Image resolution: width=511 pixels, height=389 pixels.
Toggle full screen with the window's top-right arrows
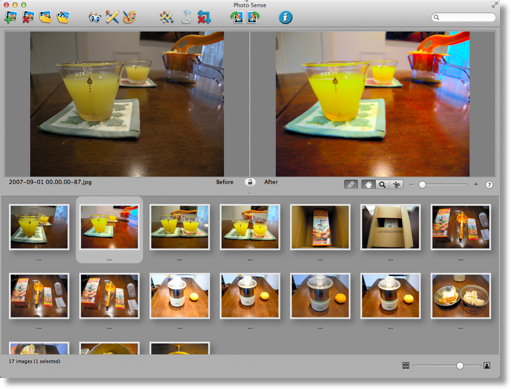click(x=494, y=5)
